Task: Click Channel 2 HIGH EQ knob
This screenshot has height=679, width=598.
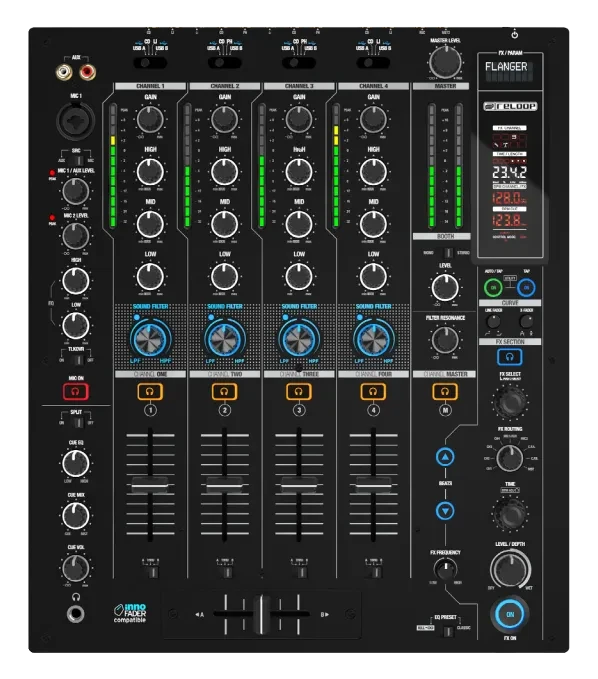Action: click(224, 171)
